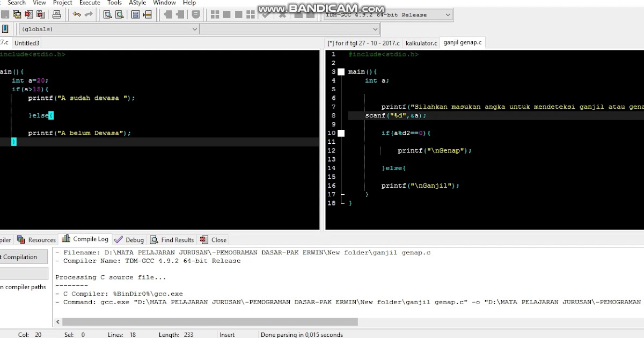This screenshot has width=644, height=338.
Task: Toggle the code fold marker on line 3
Action: pyautogui.click(x=340, y=71)
